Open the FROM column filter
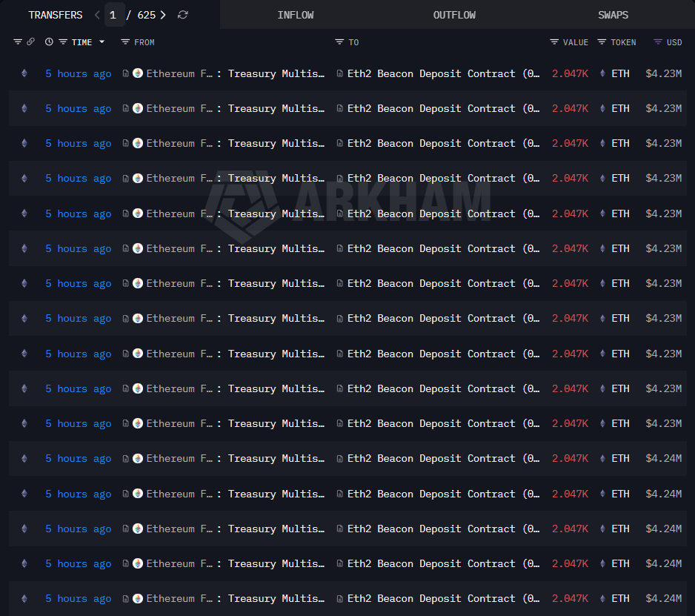 125,42
